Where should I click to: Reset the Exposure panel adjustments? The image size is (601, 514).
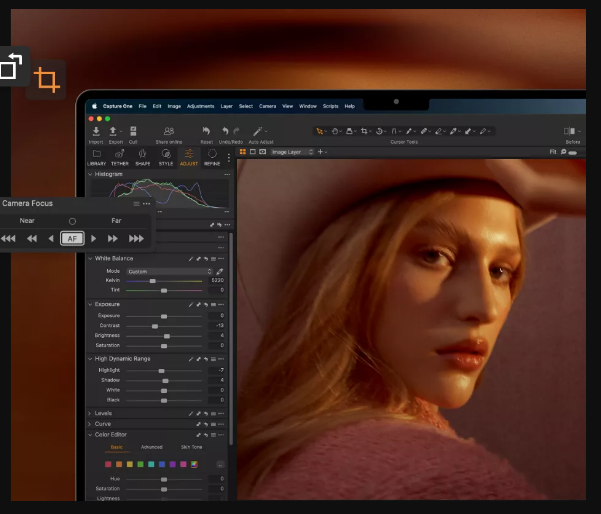coord(206,304)
